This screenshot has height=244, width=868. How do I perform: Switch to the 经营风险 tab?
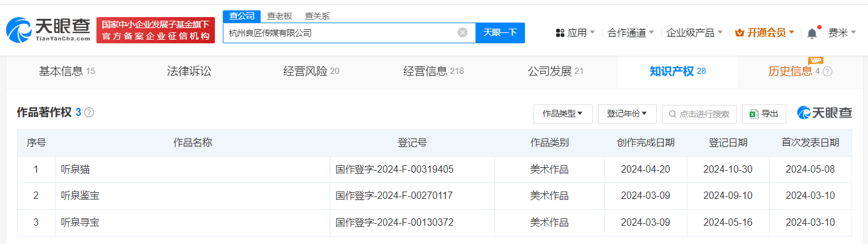tap(311, 71)
